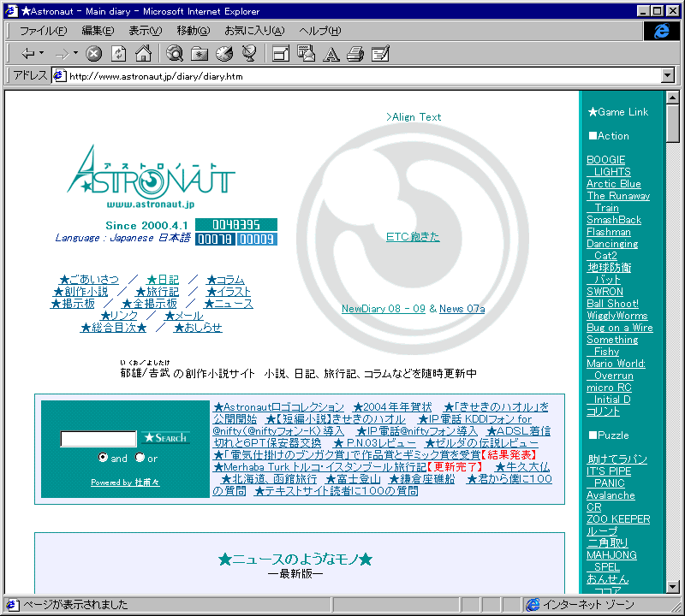Click the Refresh page icon
Screen dimensions: 685x616
[118, 54]
